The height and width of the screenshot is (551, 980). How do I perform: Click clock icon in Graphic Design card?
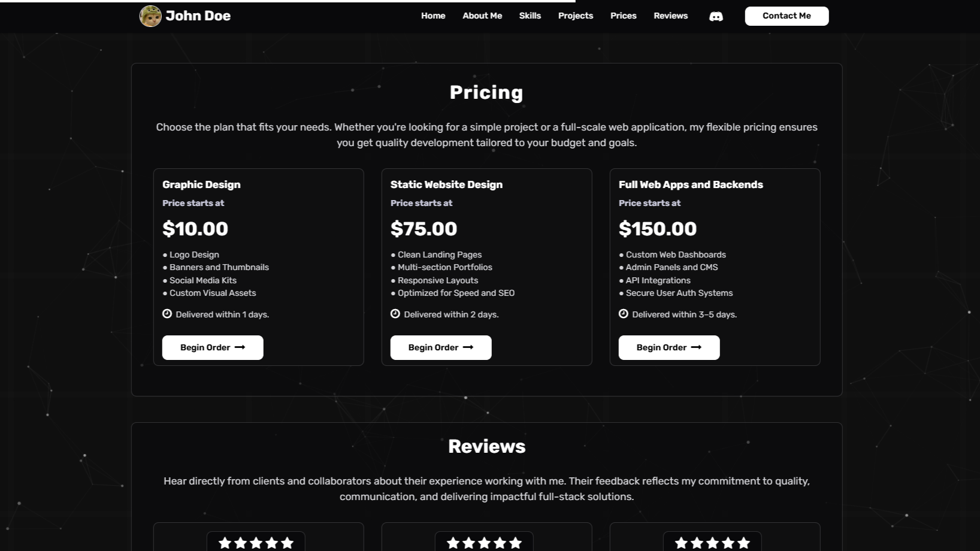coord(167,314)
